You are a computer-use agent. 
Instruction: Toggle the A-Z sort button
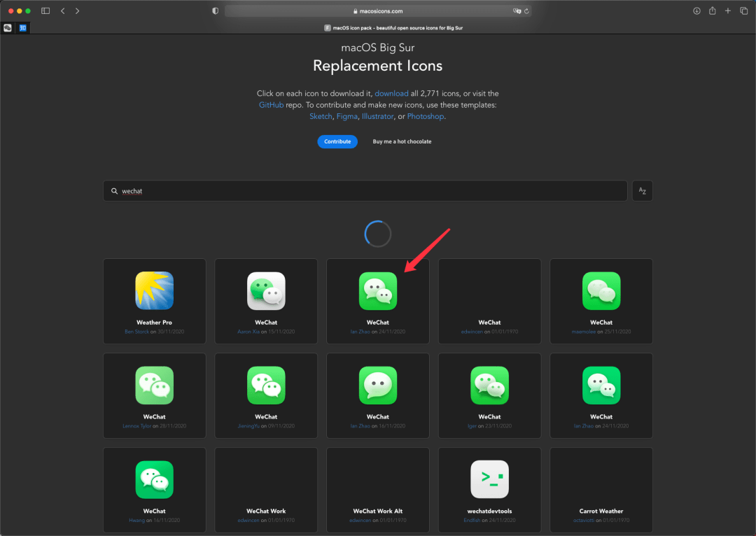pyautogui.click(x=642, y=191)
